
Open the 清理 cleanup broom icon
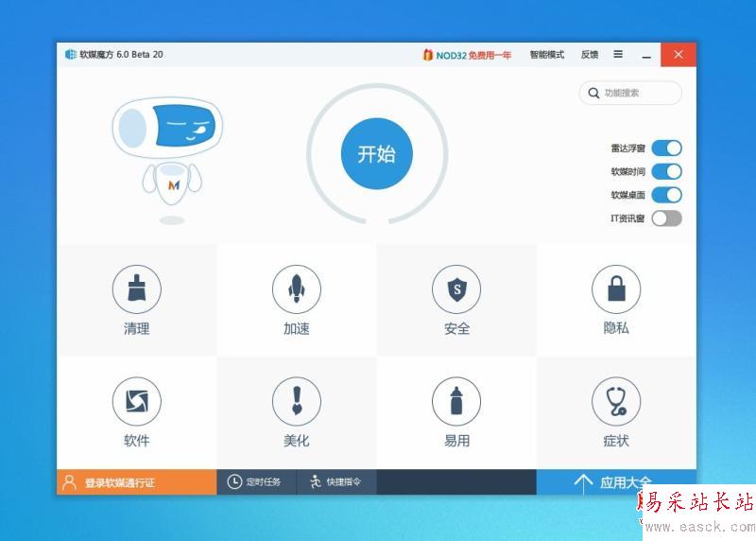click(137, 289)
